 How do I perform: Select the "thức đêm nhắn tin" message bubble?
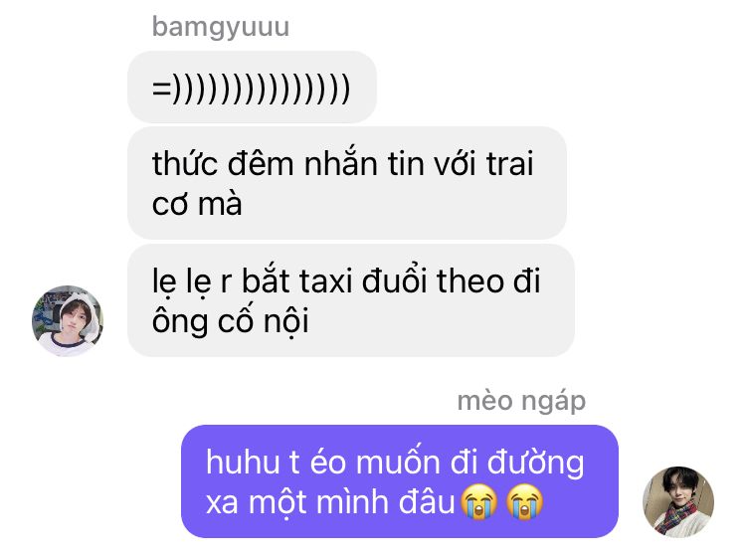(347, 183)
